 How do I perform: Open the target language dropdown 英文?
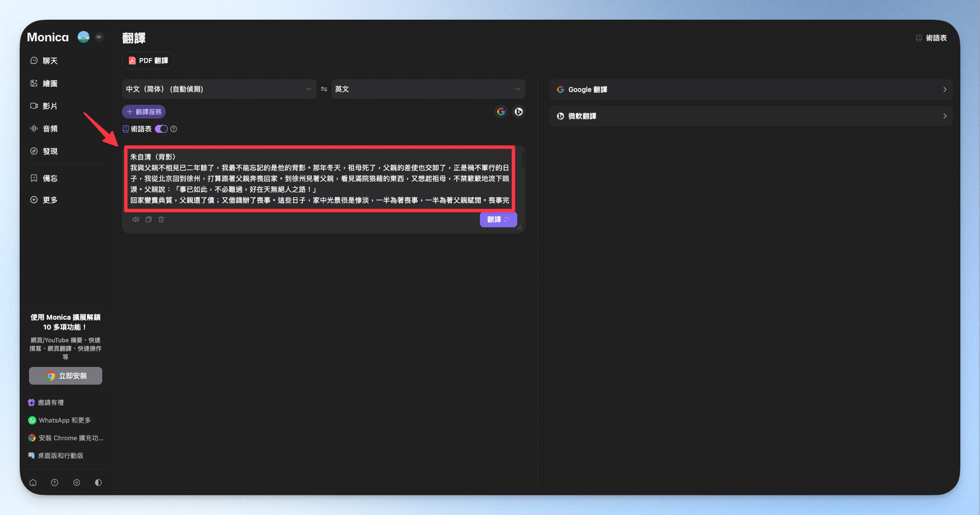(x=428, y=89)
